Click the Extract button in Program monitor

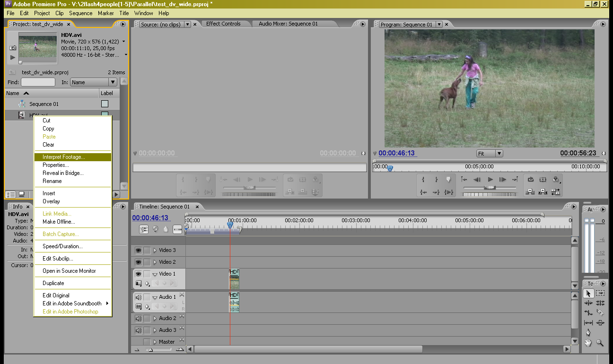click(x=543, y=192)
